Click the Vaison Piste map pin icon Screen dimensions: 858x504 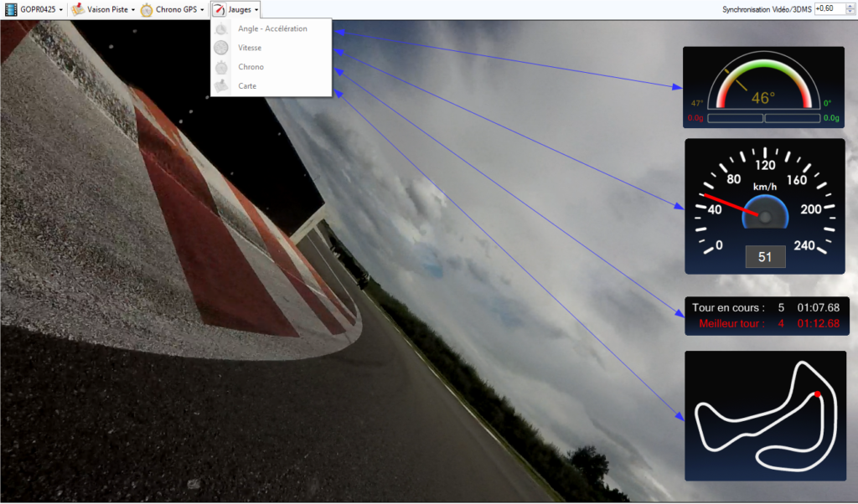(77, 9)
